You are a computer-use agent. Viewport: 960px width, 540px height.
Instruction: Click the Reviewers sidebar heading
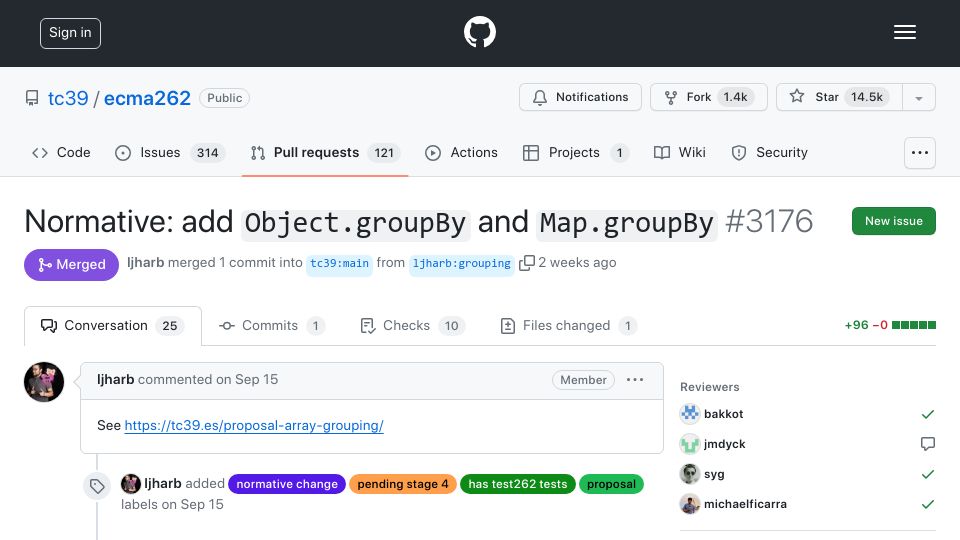coord(710,387)
